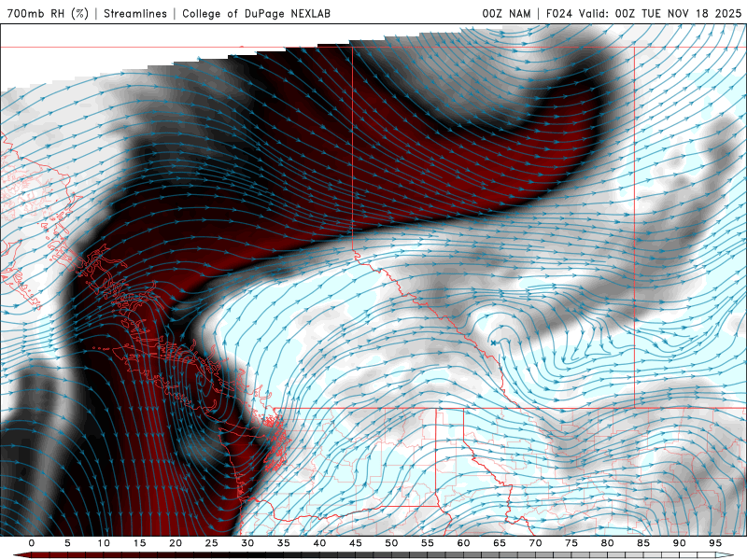Select the "90" humidity scale label
Image resolution: width=747 pixels, height=560 pixels.
pos(679,543)
